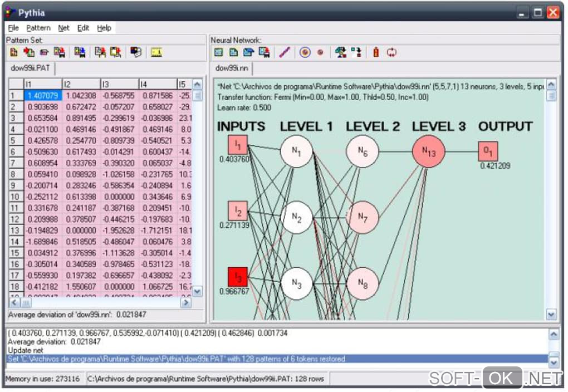
Task: Click the gray document icon with red pin
Action: 100,52
